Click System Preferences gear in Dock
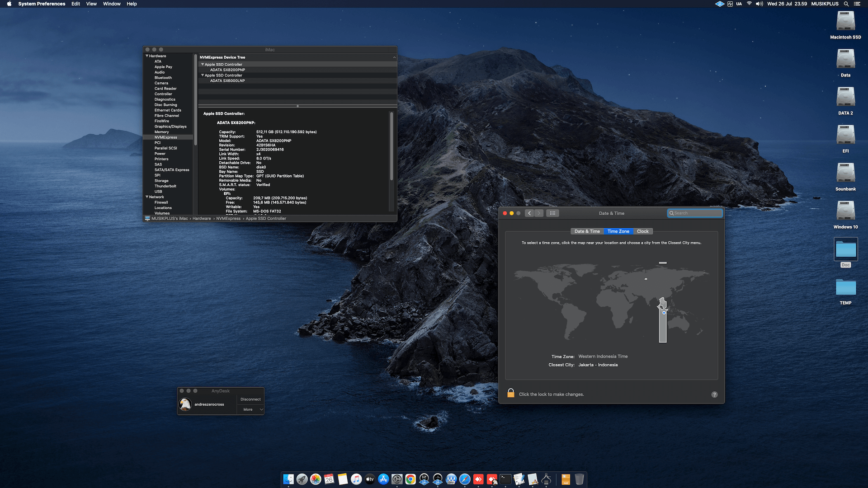The width and height of the screenshot is (868, 488). pyautogui.click(x=397, y=479)
